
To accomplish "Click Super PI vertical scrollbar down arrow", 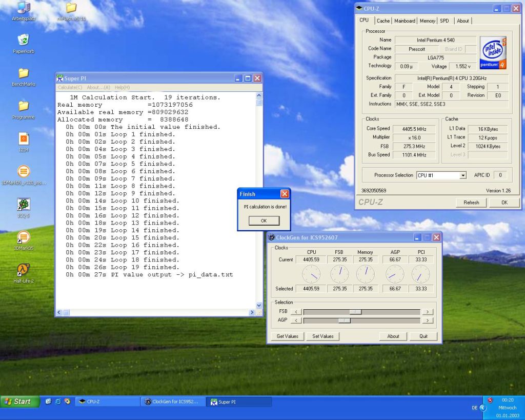I will [259, 306].
